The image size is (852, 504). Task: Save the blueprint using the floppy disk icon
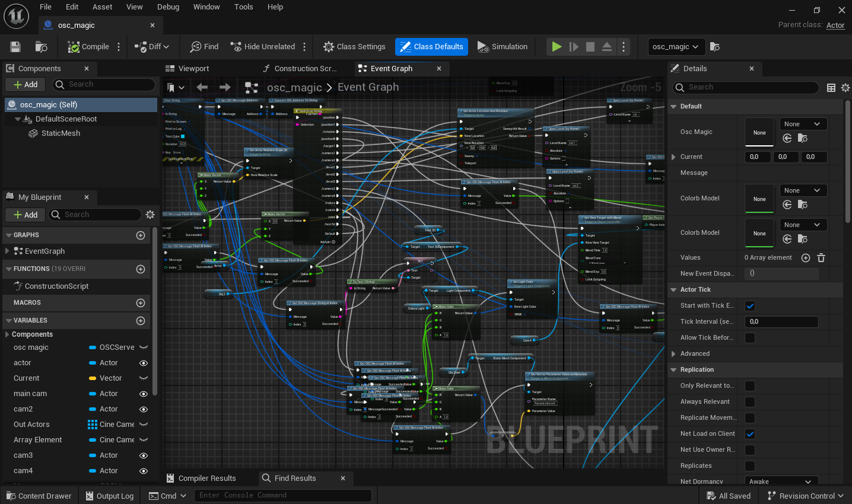point(15,47)
